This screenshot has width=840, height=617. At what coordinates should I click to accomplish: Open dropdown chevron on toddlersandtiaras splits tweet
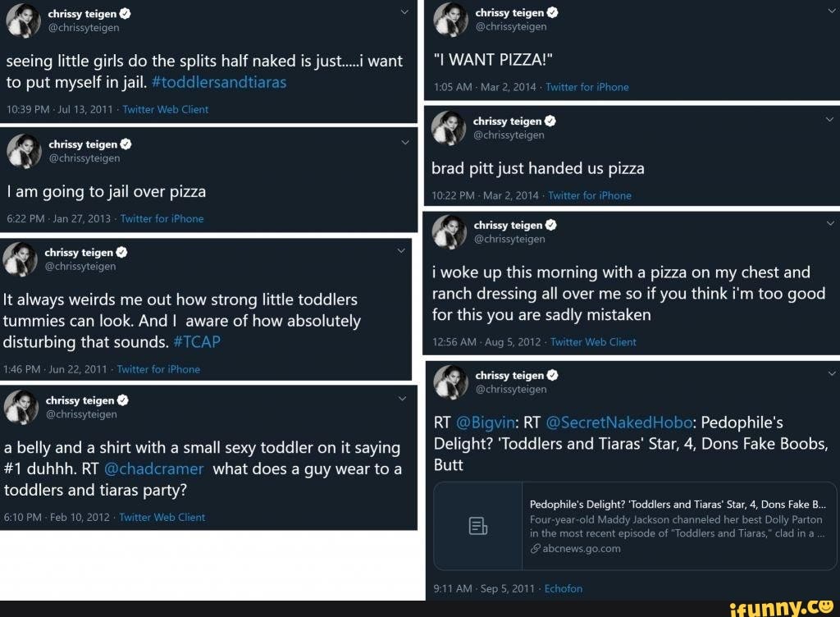pos(404,12)
